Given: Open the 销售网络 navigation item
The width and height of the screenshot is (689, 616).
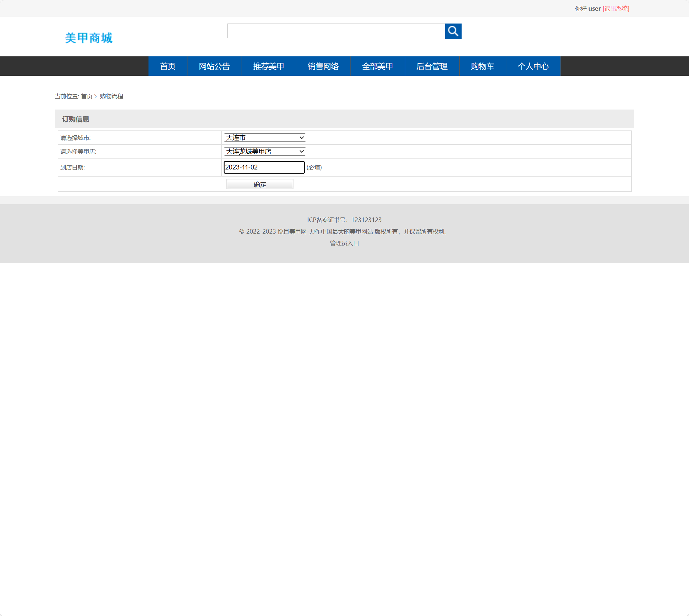Looking at the screenshot, I should (323, 66).
